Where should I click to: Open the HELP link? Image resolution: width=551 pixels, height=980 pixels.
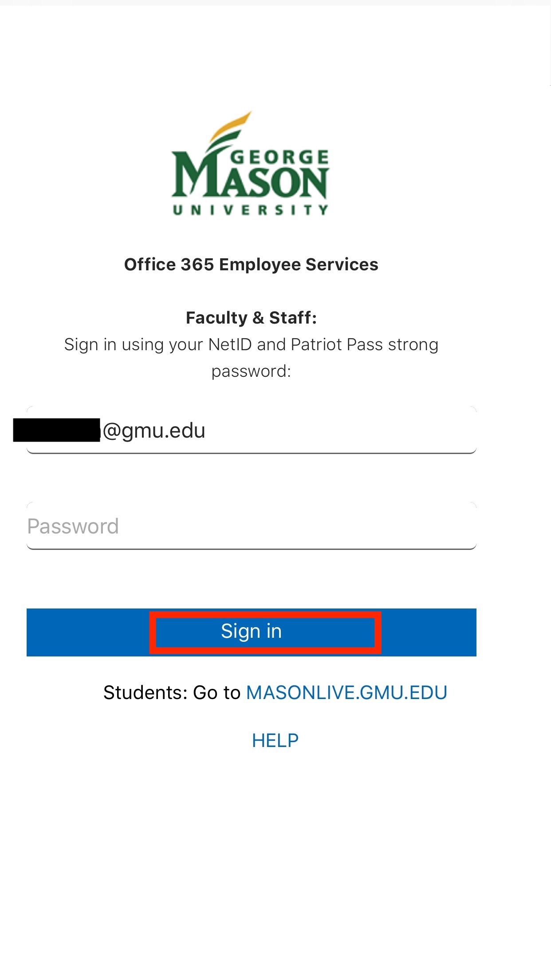click(275, 740)
